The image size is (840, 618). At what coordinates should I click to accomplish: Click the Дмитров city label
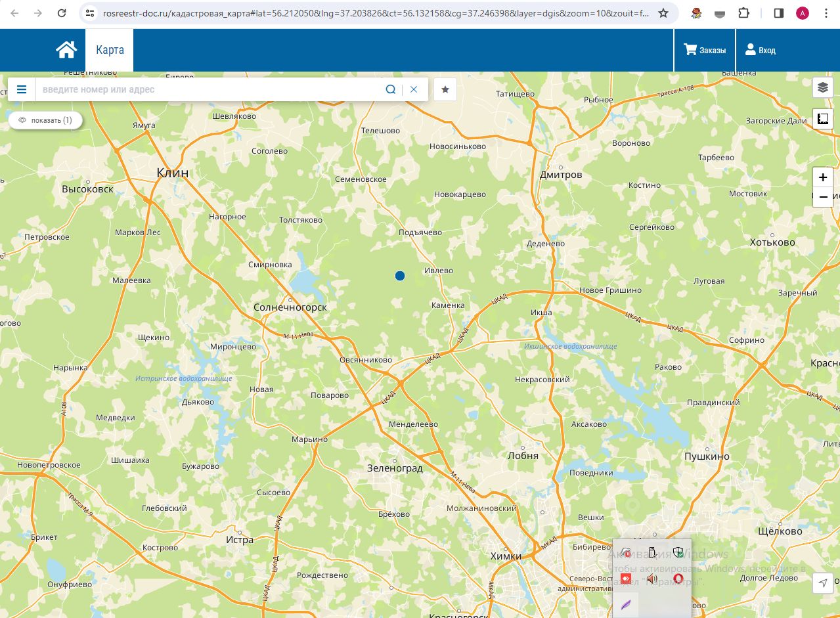point(561,175)
